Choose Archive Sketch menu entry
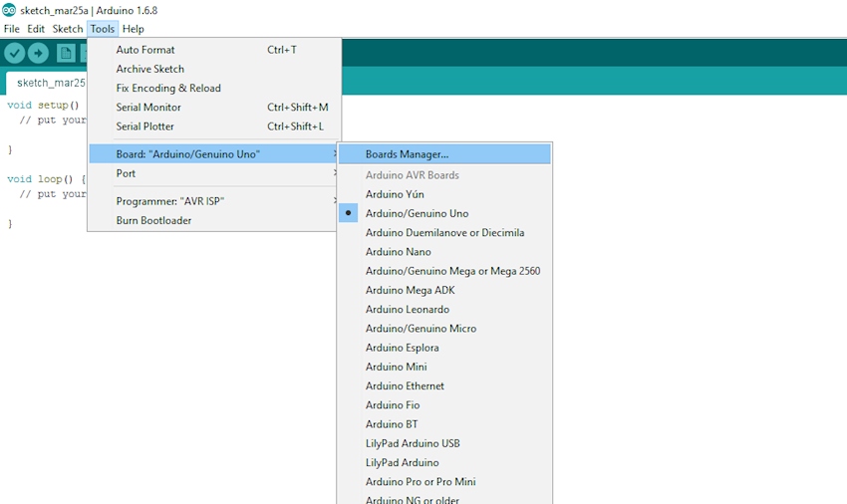Viewport: 847px width, 504px height. 214,69
